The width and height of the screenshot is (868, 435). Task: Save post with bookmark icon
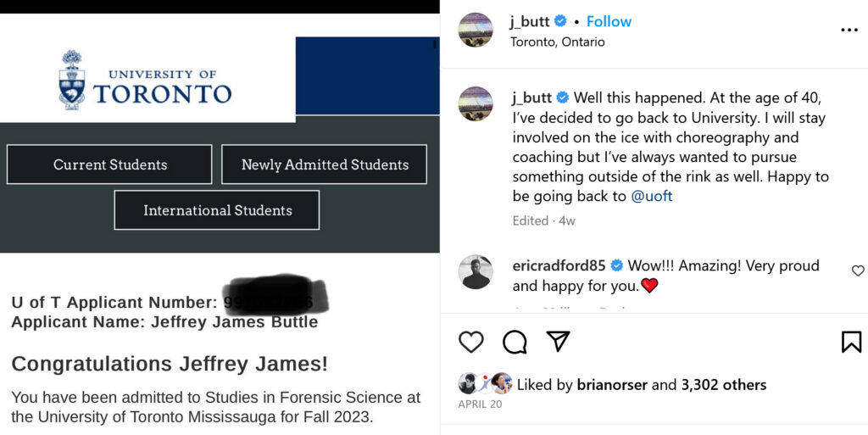(x=851, y=342)
